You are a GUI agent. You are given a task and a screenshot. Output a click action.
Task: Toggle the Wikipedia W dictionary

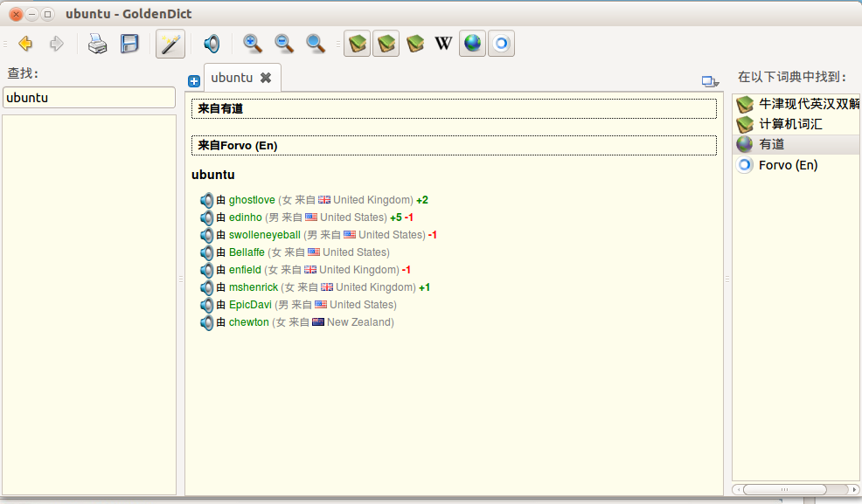click(x=443, y=44)
